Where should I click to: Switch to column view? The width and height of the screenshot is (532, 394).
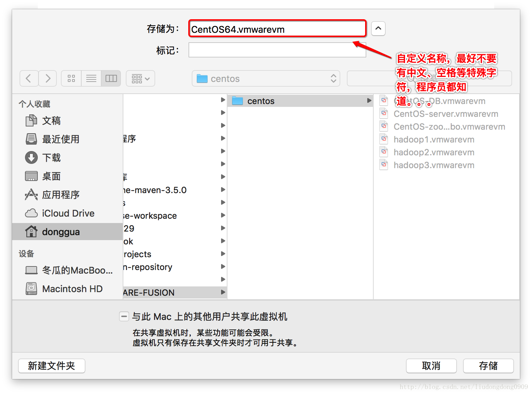pyautogui.click(x=111, y=78)
